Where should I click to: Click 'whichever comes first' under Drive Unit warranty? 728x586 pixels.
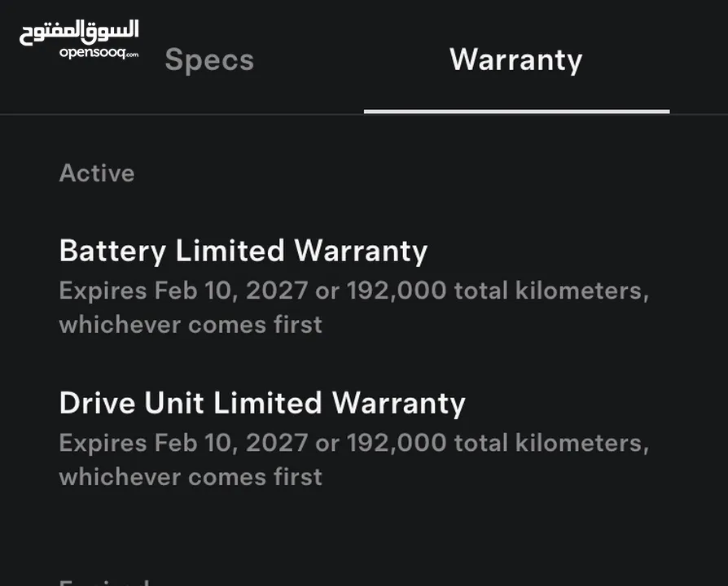coord(191,476)
